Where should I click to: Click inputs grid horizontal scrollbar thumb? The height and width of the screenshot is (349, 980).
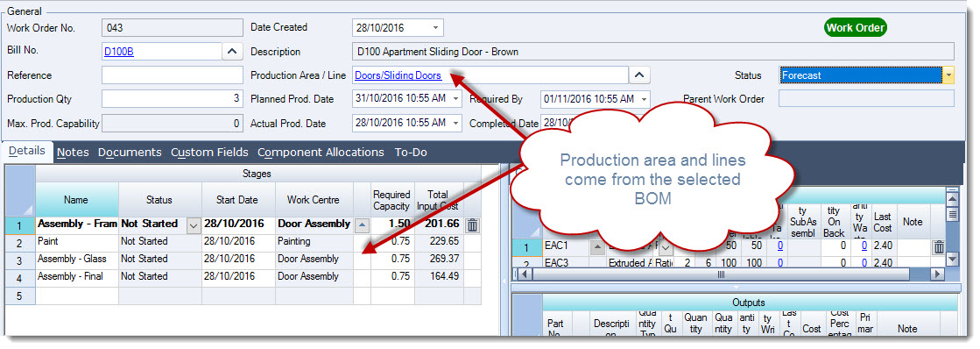coord(721,274)
